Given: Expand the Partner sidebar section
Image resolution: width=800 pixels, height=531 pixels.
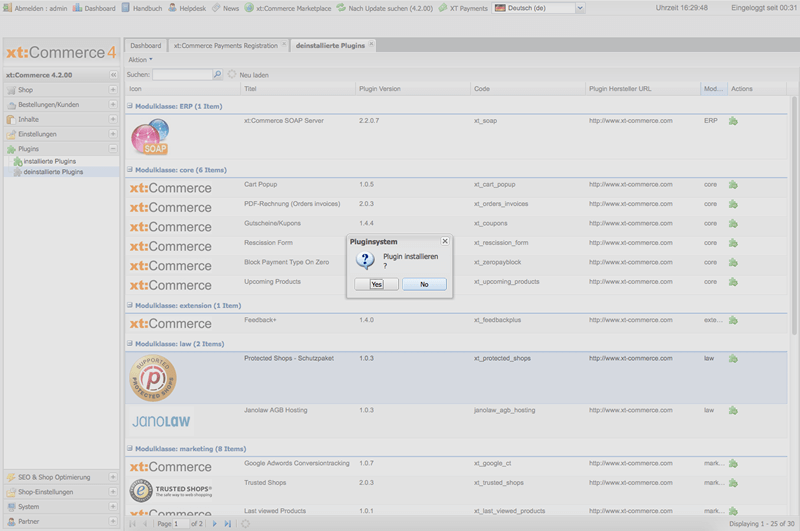Looking at the screenshot, I should tap(113, 522).
